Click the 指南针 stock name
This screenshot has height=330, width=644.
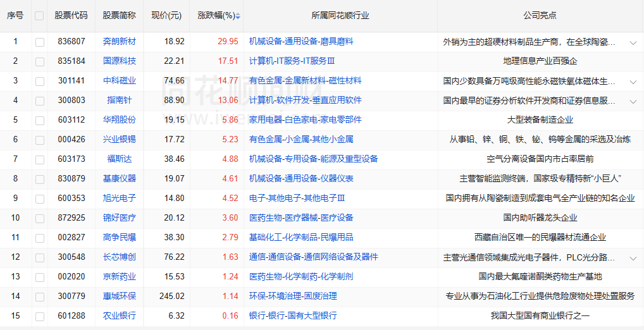[x=119, y=100]
